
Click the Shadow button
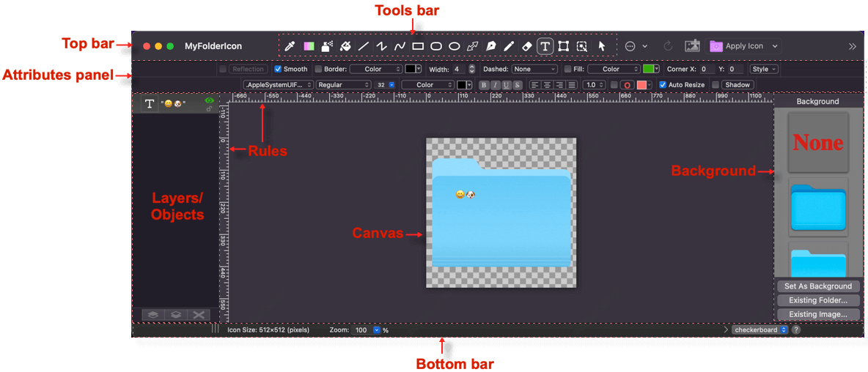point(738,85)
